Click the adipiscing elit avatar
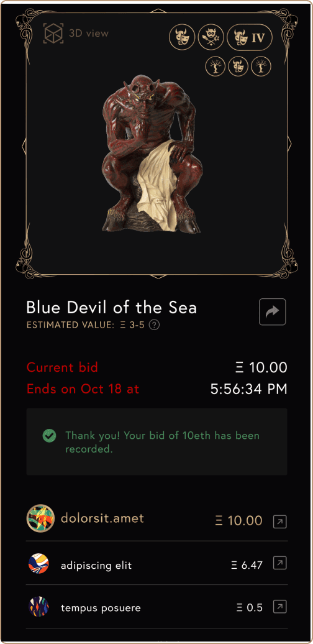Screen dimensions: 313x644 coord(39,563)
